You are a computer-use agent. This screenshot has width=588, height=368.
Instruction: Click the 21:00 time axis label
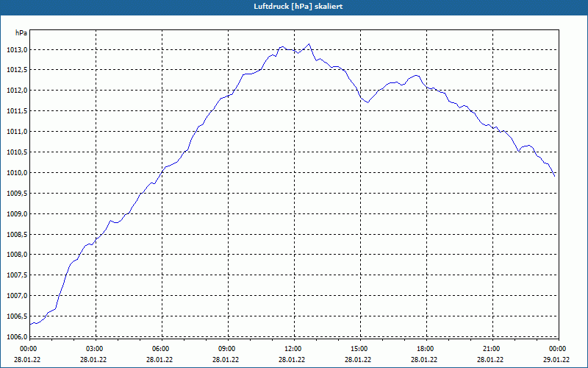(x=491, y=349)
